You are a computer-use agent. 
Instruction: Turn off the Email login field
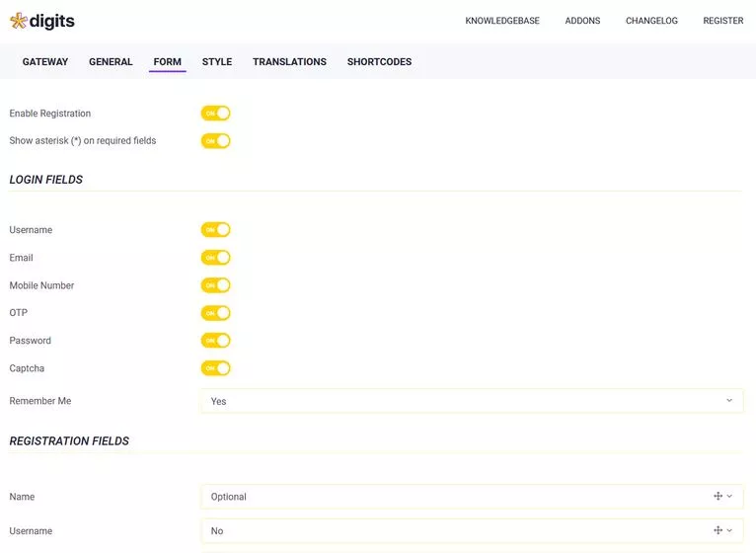coord(215,258)
